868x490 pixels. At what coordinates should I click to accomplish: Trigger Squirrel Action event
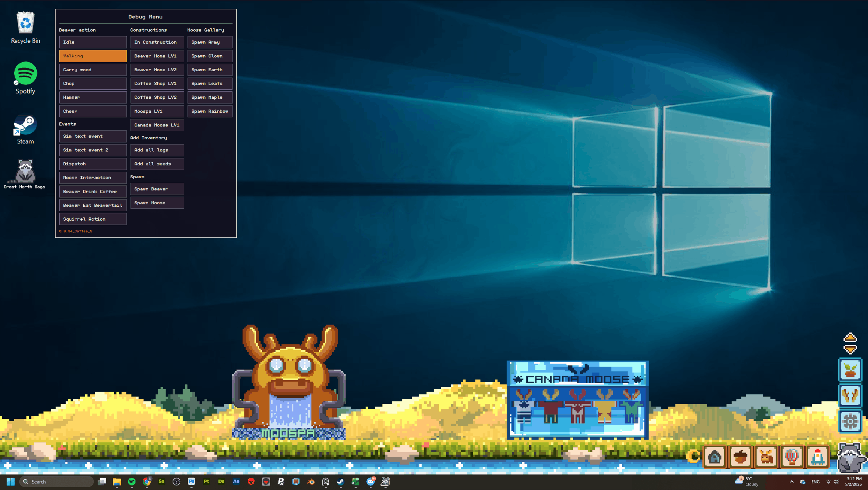[93, 219]
